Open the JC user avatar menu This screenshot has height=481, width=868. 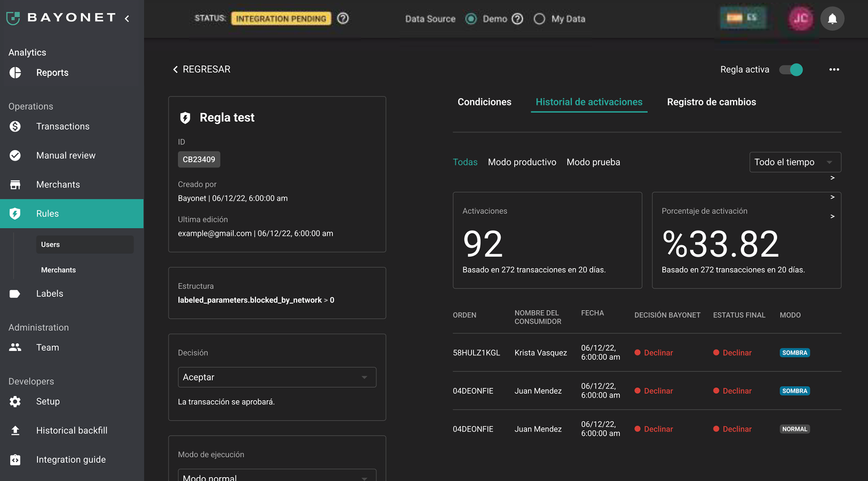pos(801,19)
